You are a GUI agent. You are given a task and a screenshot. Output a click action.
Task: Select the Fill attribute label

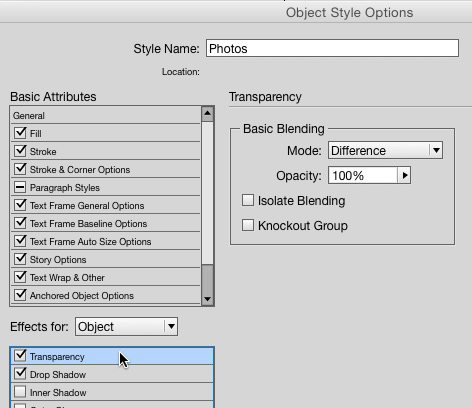[36, 134]
